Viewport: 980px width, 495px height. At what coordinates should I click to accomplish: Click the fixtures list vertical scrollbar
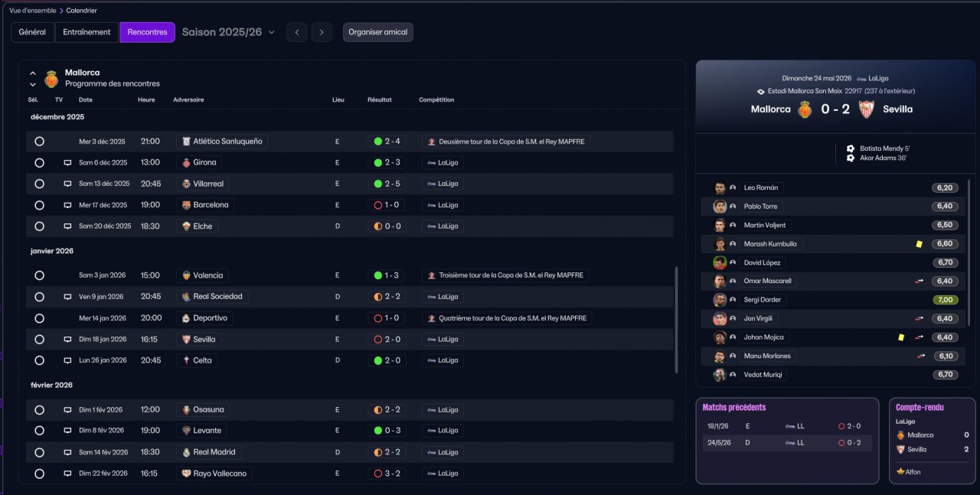click(x=676, y=320)
